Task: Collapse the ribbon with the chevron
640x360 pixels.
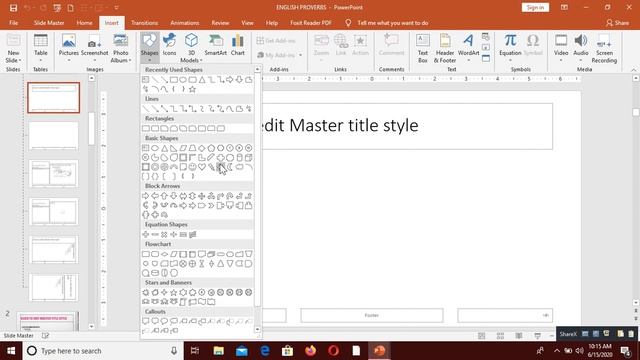Action: click(x=634, y=70)
